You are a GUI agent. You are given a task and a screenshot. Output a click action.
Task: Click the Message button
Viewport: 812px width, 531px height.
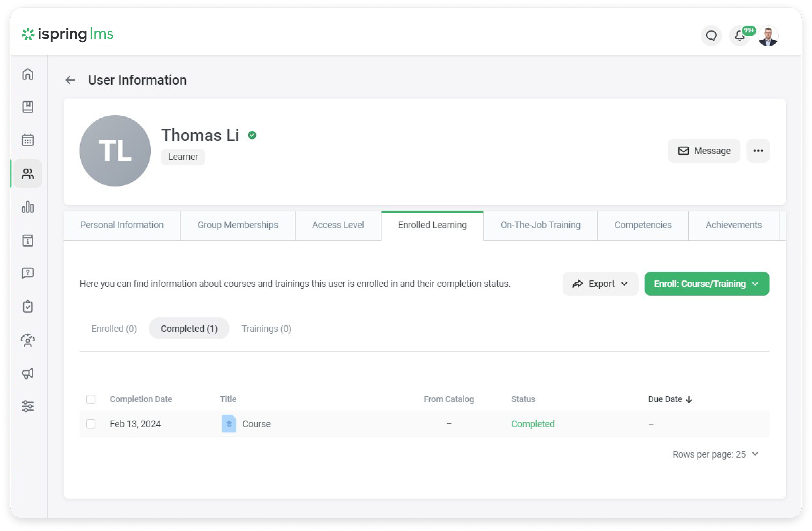(x=704, y=151)
